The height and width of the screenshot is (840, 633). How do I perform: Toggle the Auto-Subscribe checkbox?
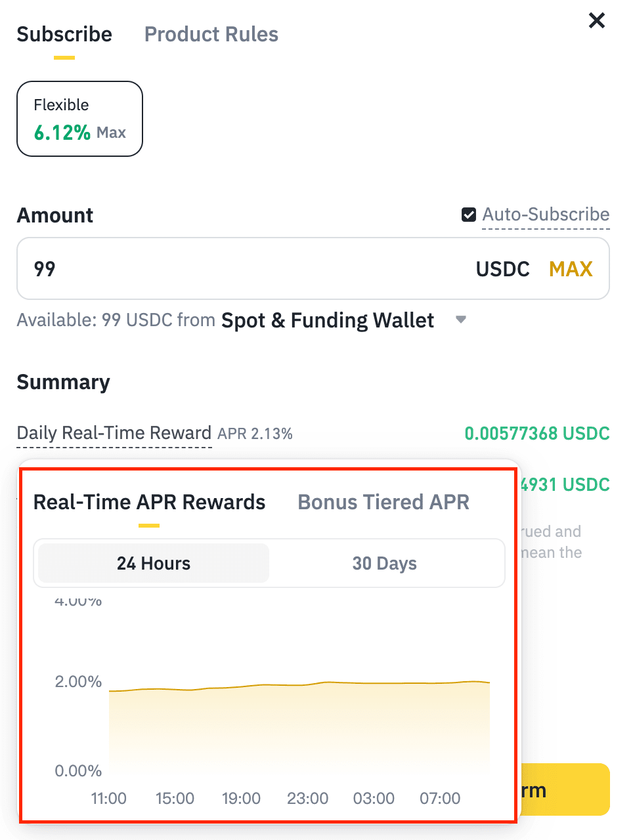[469, 215]
